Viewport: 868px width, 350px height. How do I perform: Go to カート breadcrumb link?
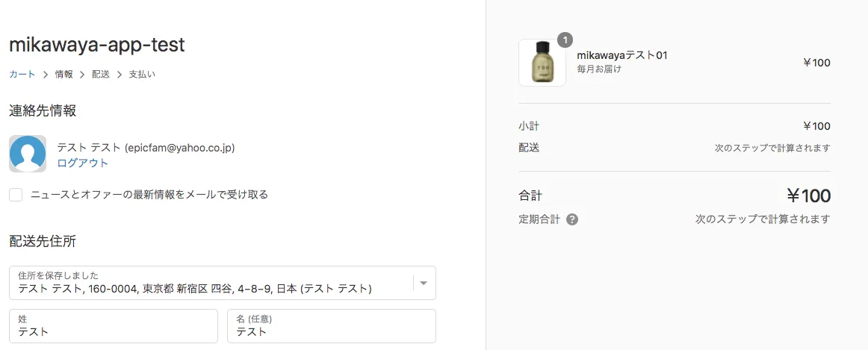tap(22, 75)
